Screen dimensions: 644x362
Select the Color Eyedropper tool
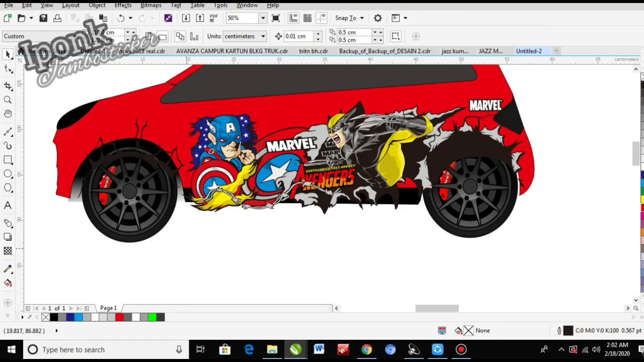tap(8, 268)
